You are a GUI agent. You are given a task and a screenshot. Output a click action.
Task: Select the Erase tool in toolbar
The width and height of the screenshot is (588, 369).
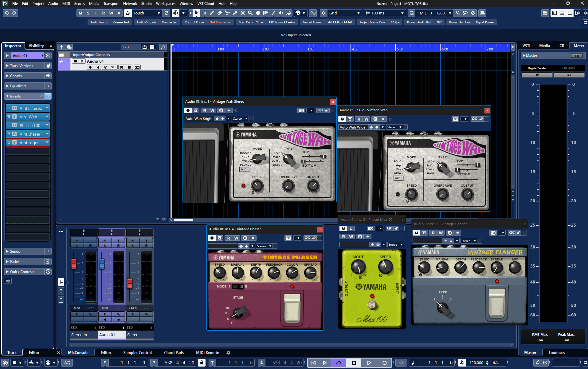point(219,13)
